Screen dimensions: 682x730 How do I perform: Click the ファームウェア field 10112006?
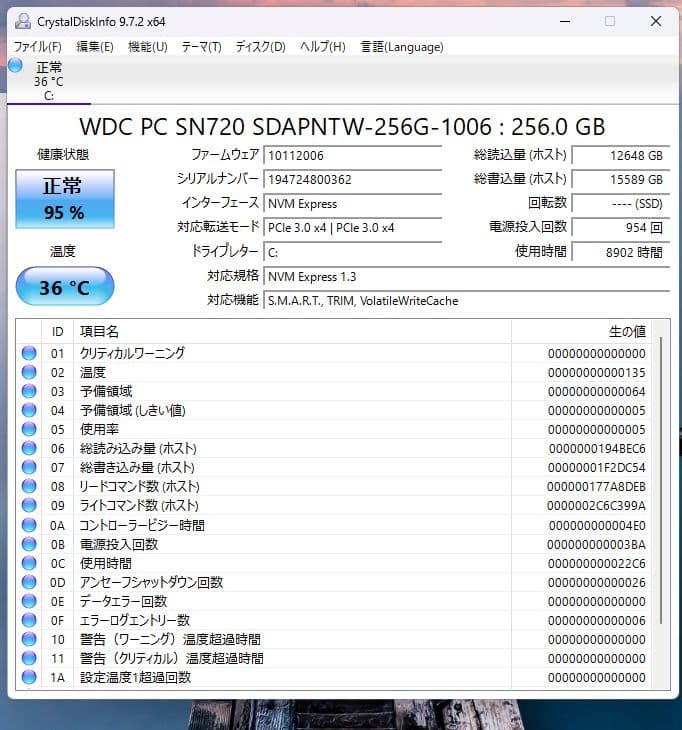click(x=352, y=155)
